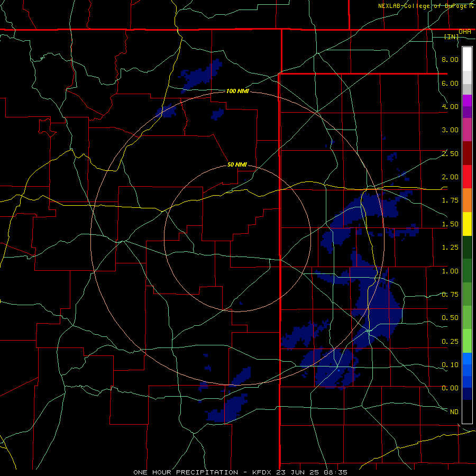Pick the lightest green swatch below 0.25

coord(467,341)
